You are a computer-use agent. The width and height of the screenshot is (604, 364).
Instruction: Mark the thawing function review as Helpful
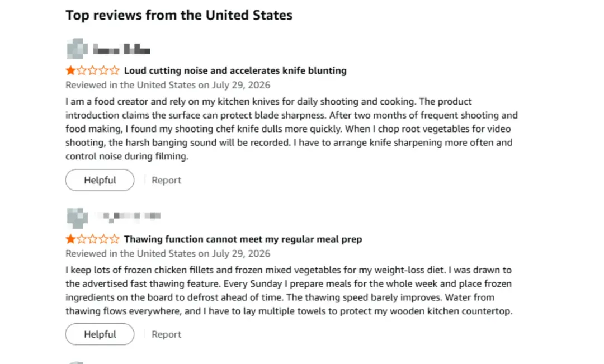pos(100,334)
